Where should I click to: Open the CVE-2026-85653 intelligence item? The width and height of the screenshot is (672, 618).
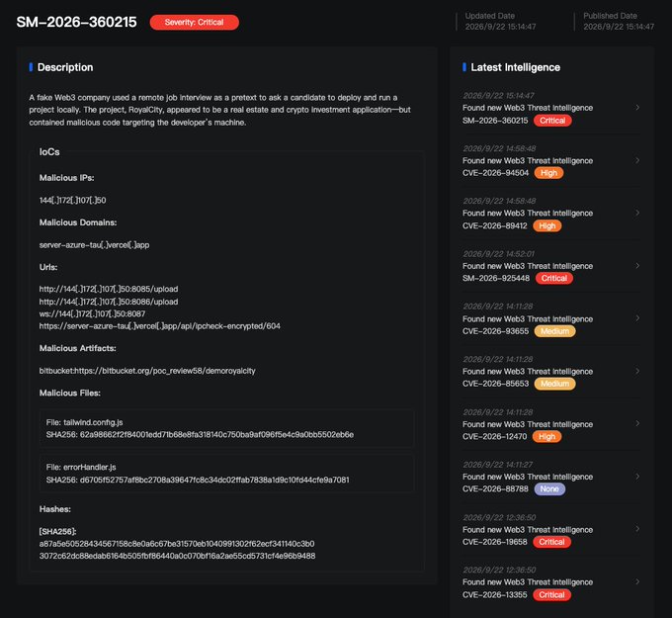coord(551,372)
